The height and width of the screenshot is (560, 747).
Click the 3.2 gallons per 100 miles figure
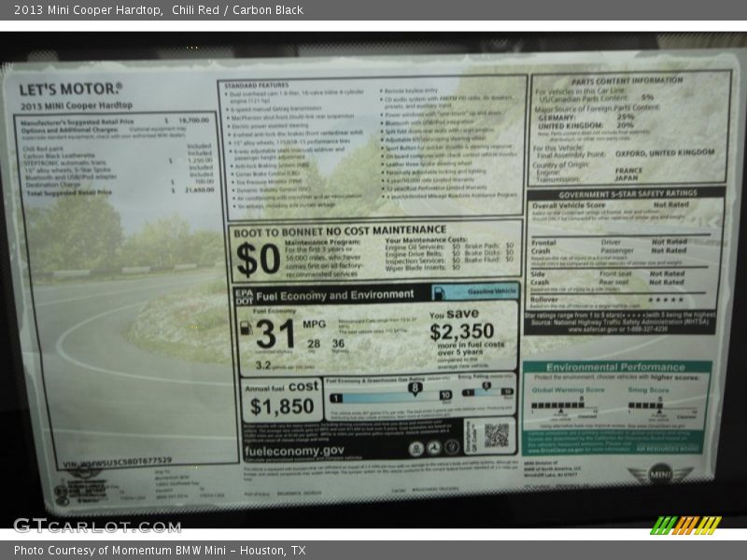click(263, 365)
